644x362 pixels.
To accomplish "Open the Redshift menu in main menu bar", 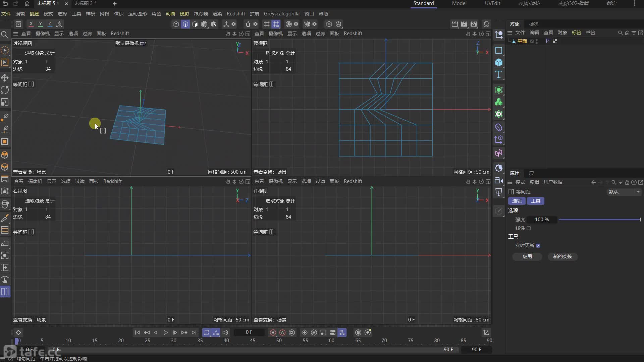I will pyautogui.click(x=236, y=14).
